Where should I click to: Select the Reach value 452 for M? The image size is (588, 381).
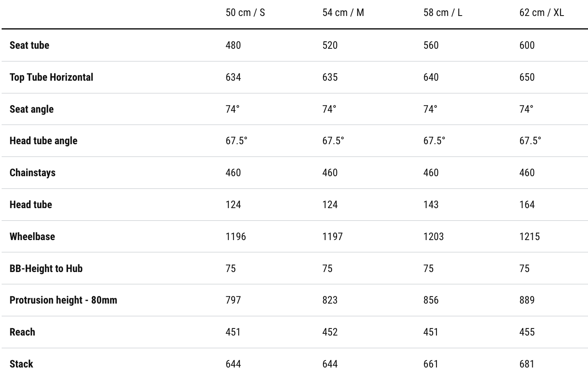point(330,332)
